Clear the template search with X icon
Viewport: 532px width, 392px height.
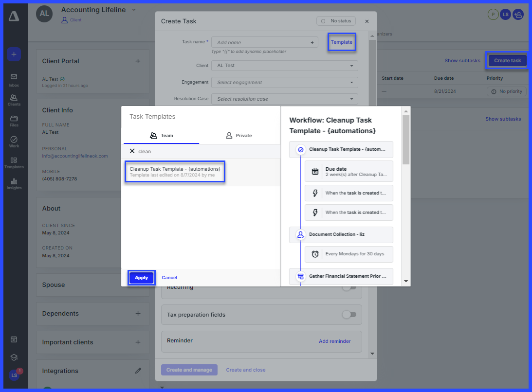(132, 151)
